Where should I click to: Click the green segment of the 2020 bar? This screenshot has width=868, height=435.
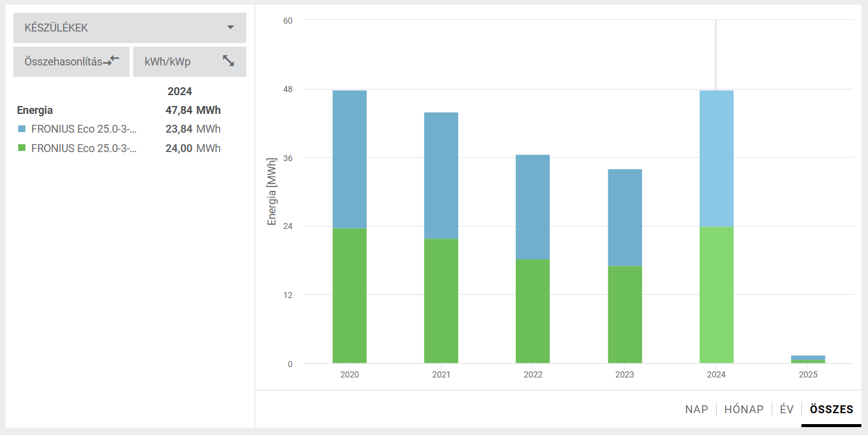[x=349, y=296]
